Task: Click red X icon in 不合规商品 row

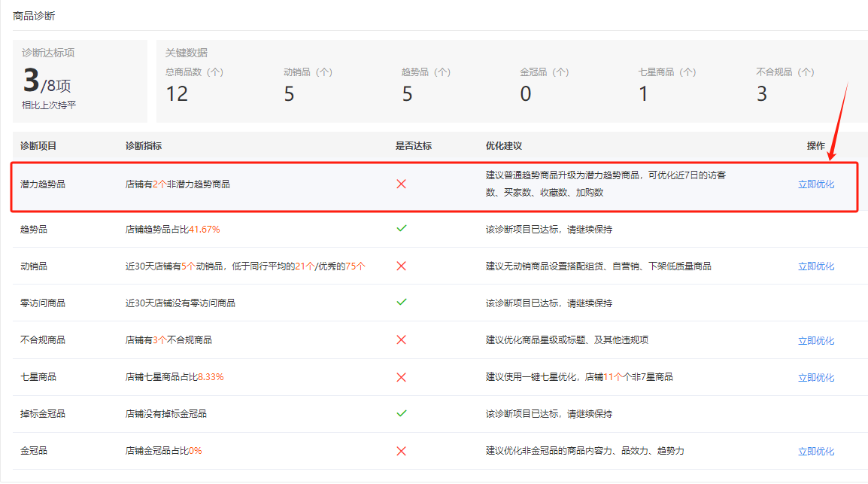Action: 402,339
